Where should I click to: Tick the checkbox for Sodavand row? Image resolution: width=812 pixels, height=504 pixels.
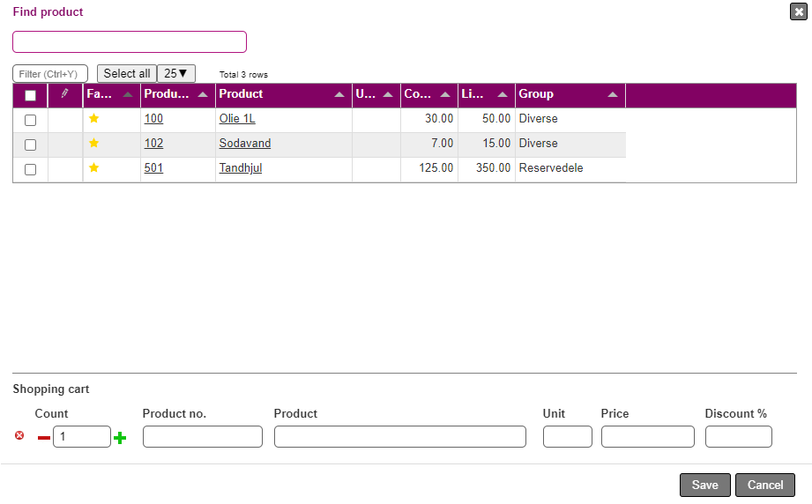31,145
